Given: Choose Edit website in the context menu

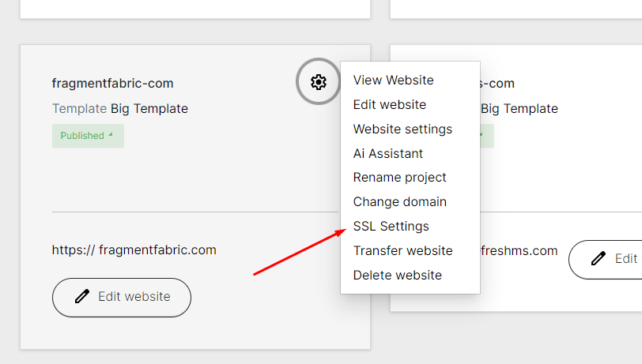Looking at the screenshot, I should coord(389,104).
